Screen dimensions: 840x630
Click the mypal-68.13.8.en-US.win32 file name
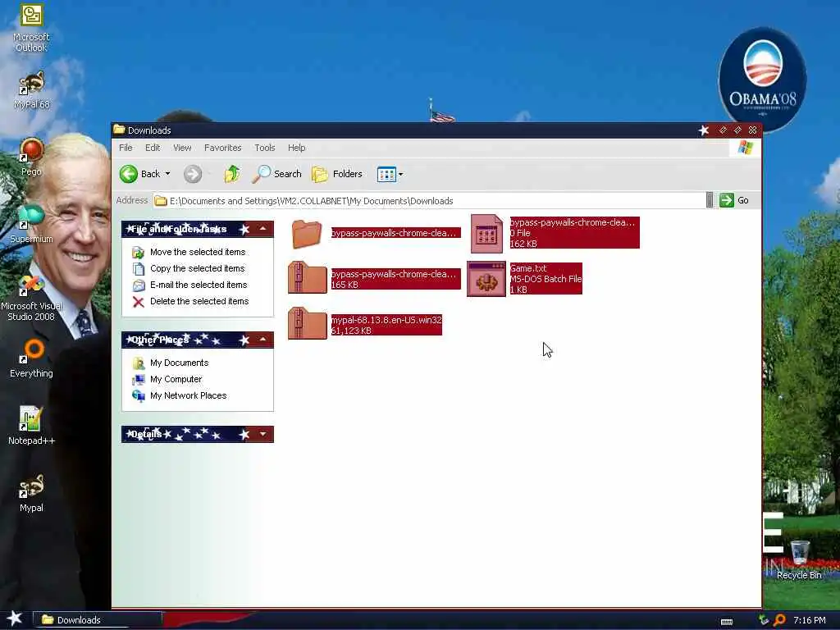386,320
